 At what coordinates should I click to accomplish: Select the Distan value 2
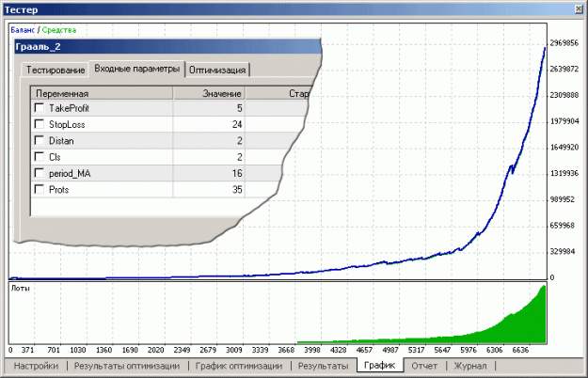coord(239,141)
